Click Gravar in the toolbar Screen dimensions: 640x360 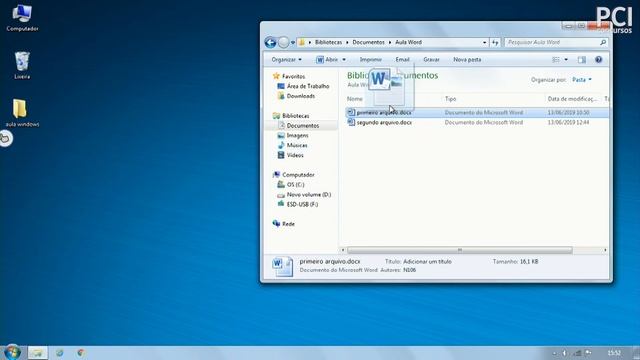pyautogui.click(x=431, y=60)
